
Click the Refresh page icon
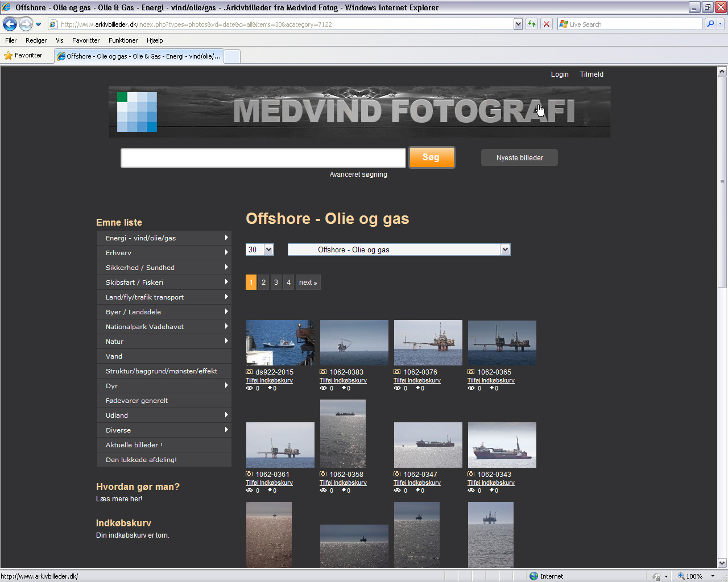531,24
